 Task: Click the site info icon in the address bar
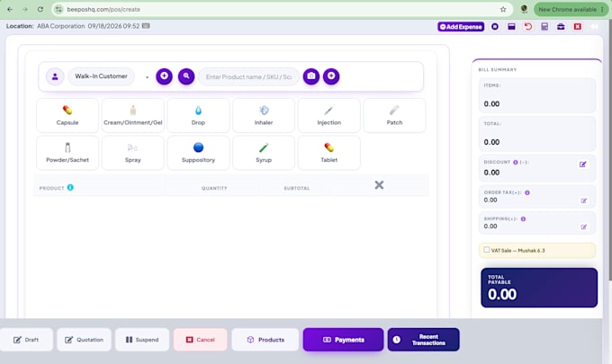point(58,9)
